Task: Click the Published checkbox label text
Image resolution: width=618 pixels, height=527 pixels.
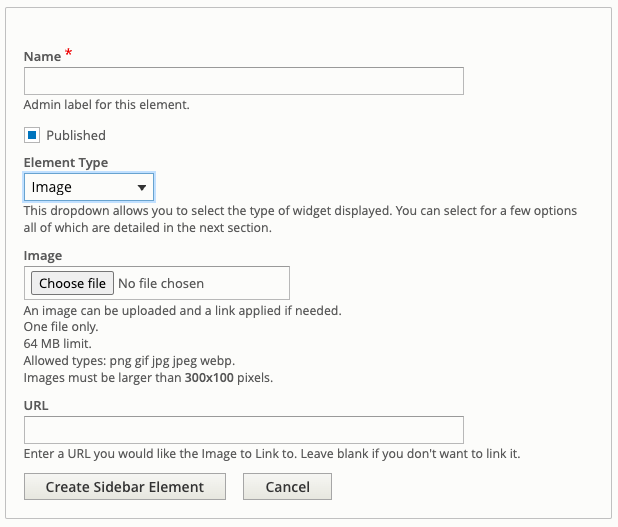Action: (76, 135)
